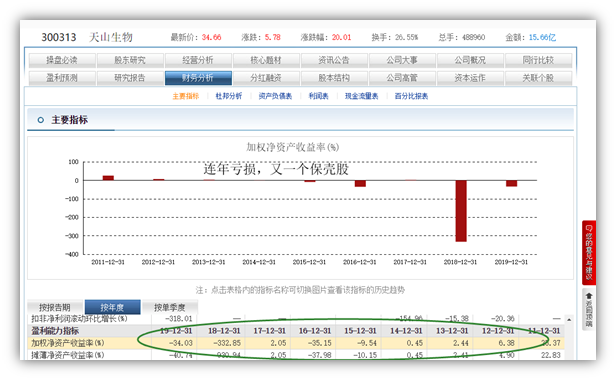This screenshot has width=616, height=380.
Task: Click scrollbar up arrow beside the table
Action: [x=568, y=319]
